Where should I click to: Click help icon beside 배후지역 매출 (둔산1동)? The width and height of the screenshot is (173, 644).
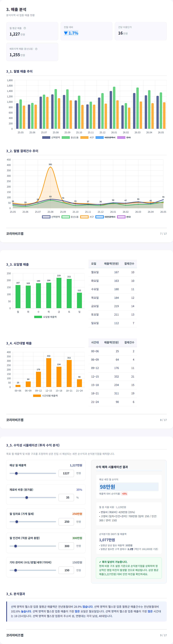pyautogui.click(x=36, y=49)
